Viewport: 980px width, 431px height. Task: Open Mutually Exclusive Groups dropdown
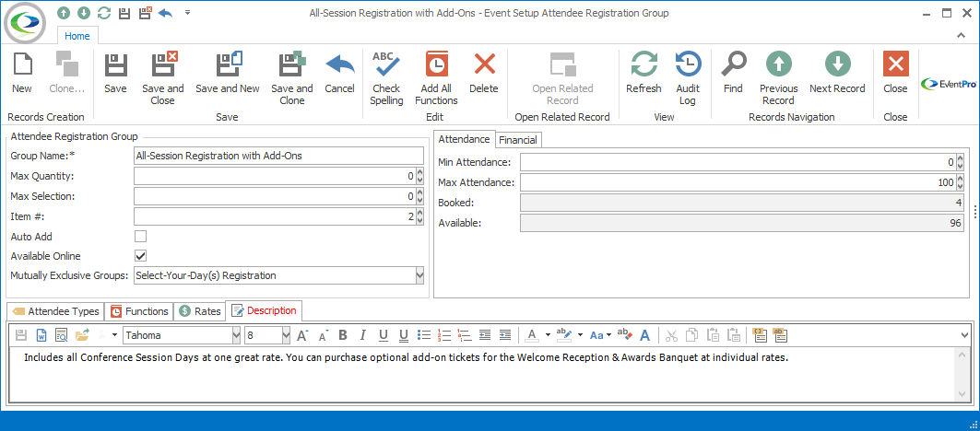click(x=419, y=275)
